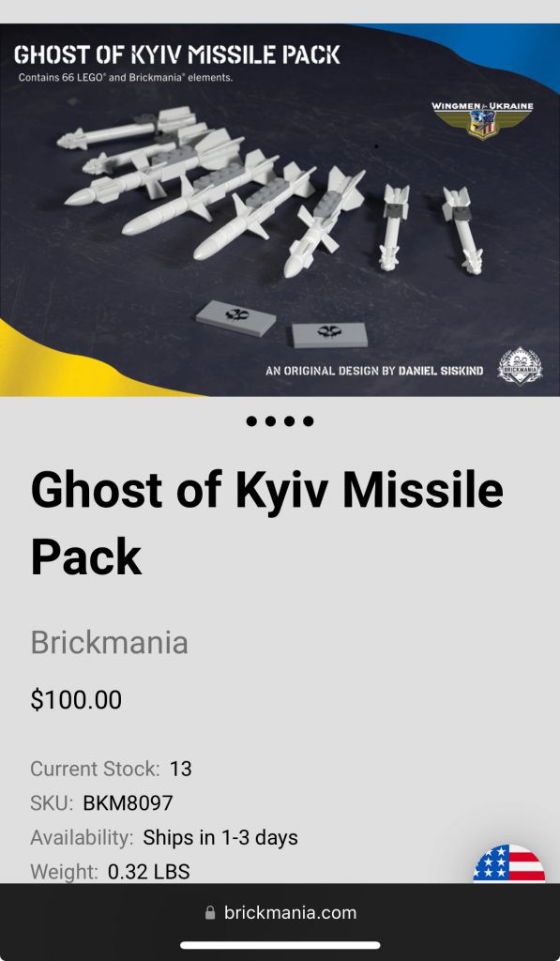
Task: Select the third image carousel dot
Action: tap(289, 421)
